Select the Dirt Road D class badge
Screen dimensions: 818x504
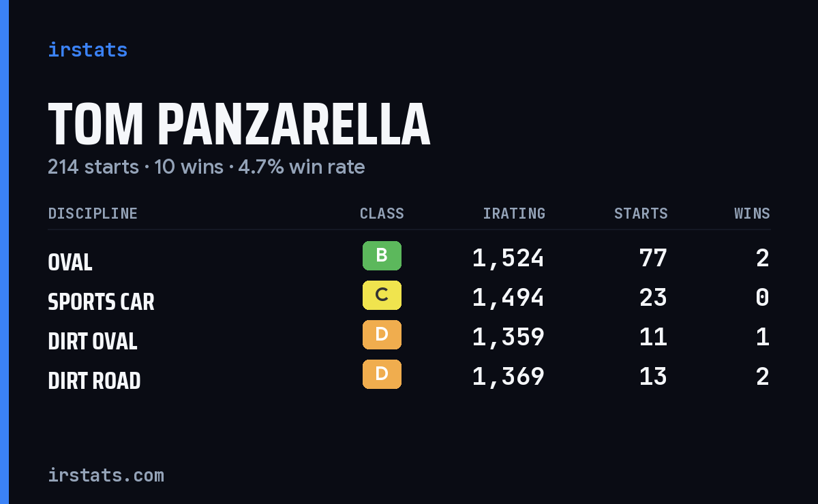[382, 375]
